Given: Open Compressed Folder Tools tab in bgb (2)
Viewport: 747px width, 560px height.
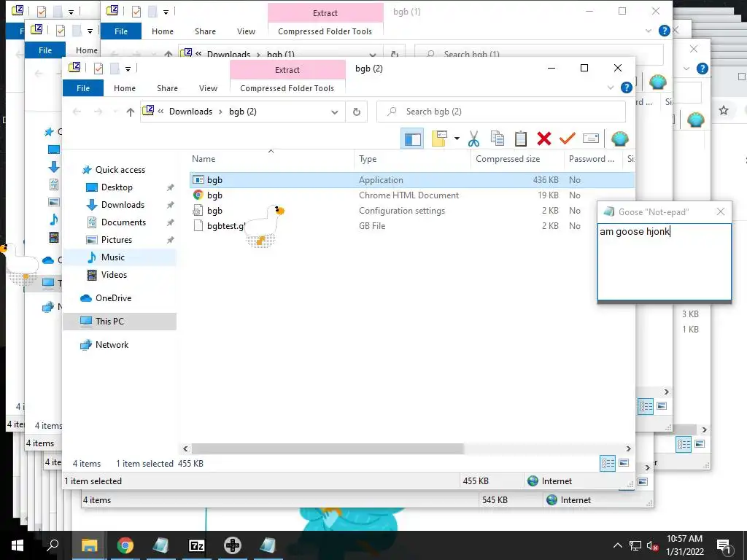Looking at the screenshot, I should click(287, 88).
